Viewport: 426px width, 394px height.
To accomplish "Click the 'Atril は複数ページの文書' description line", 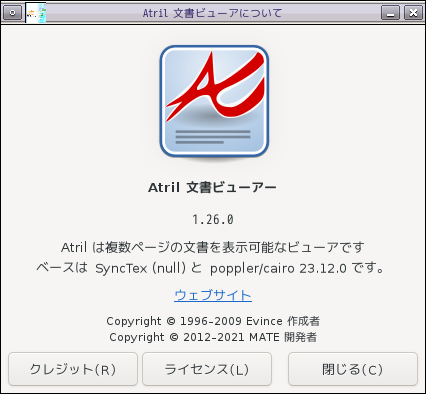I will point(213,247).
